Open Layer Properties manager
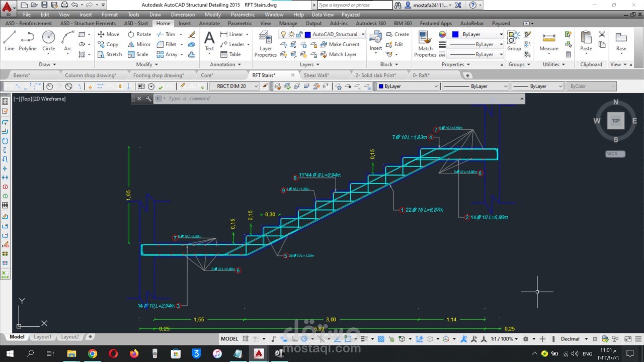644x362 pixels. [x=266, y=44]
